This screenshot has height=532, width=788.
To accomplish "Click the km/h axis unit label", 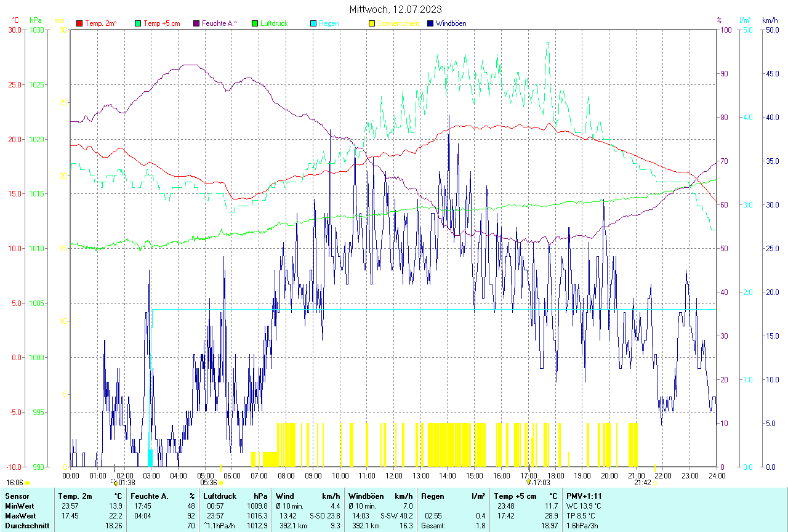I will tap(770, 20).
